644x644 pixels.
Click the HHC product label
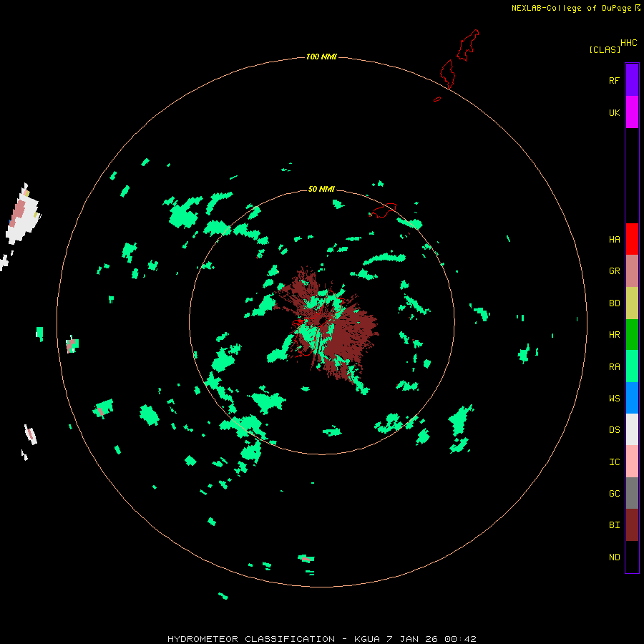(x=629, y=43)
